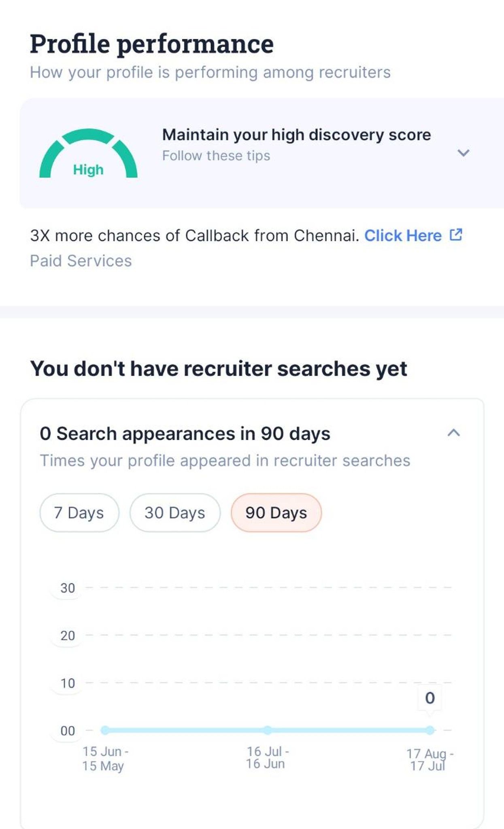Open the Follow these tips text
This screenshot has height=829, width=504.
pos(216,156)
